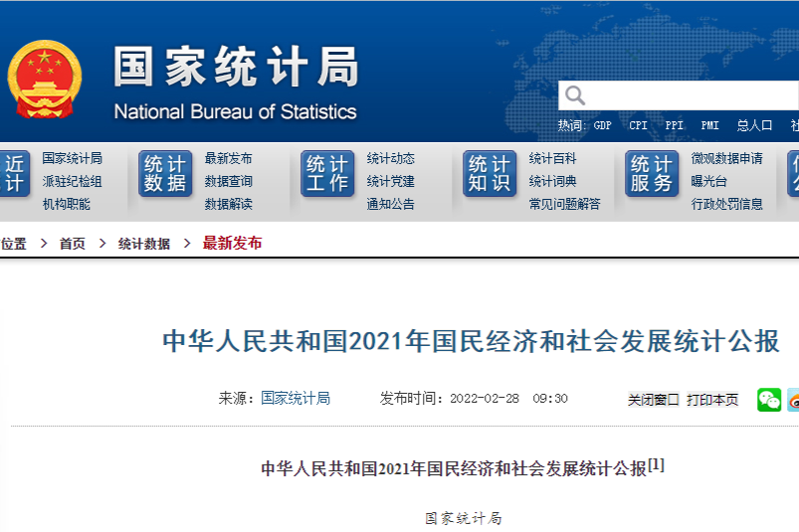This screenshot has height=532, width=799.
Task: Click the footnote [1] reference
Action: (656, 464)
